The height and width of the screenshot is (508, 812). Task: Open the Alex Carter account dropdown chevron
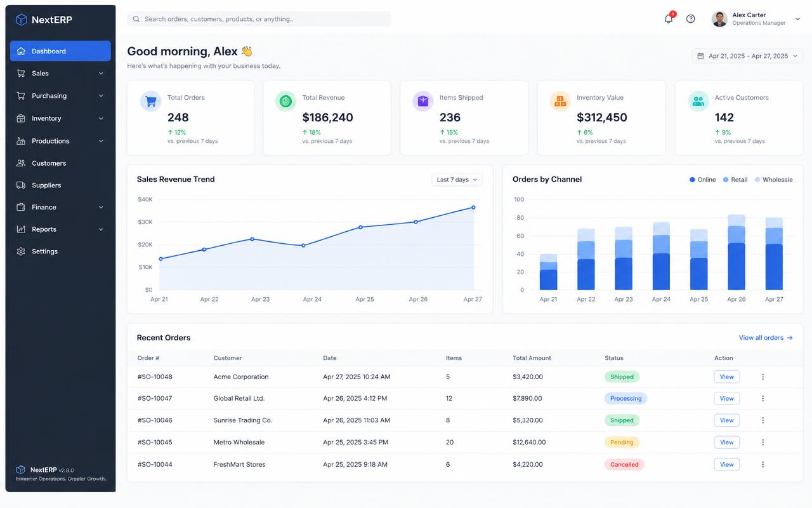[797, 19]
